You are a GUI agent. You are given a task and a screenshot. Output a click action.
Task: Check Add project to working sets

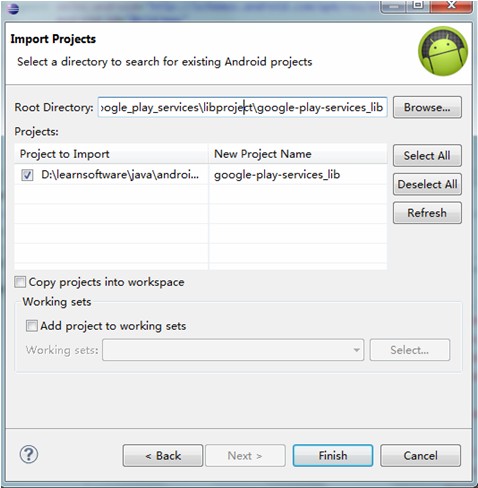[32, 326]
